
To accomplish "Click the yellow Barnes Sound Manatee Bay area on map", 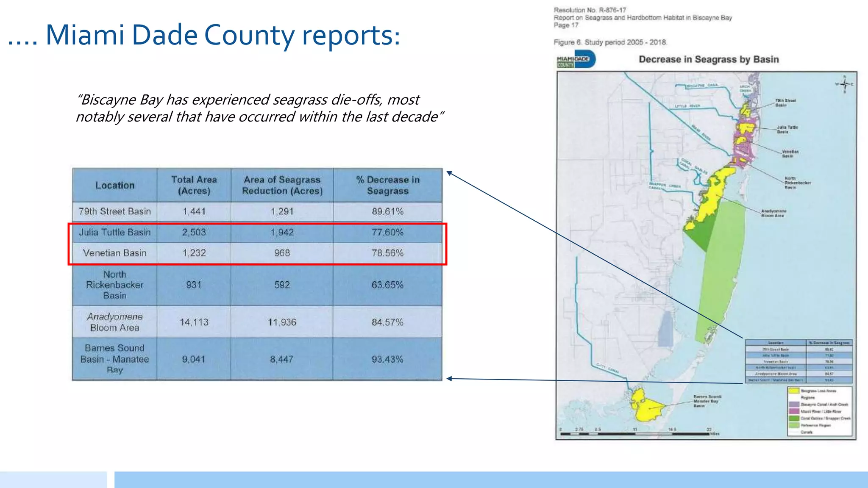I will point(646,406).
